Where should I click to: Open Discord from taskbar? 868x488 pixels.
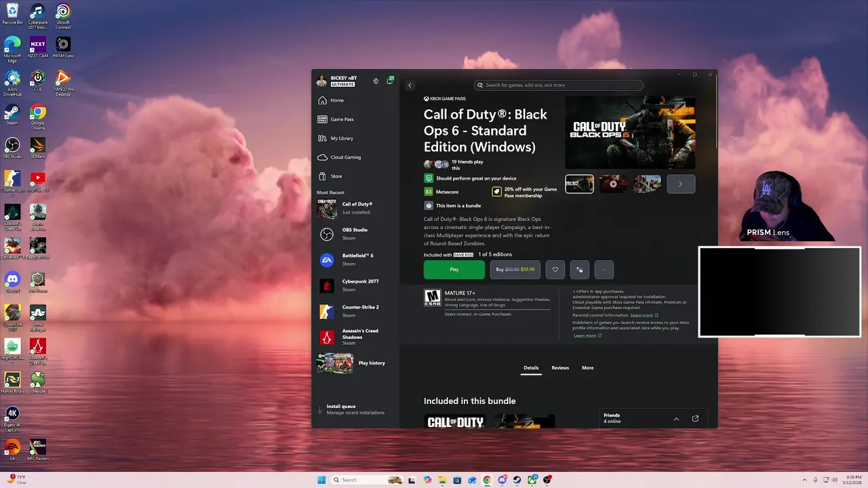click(502, 480)
